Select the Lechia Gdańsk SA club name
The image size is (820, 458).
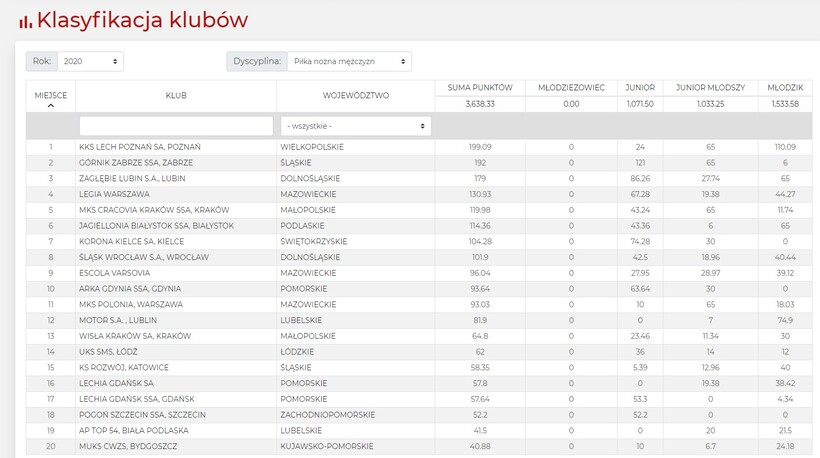click(116, 383)
